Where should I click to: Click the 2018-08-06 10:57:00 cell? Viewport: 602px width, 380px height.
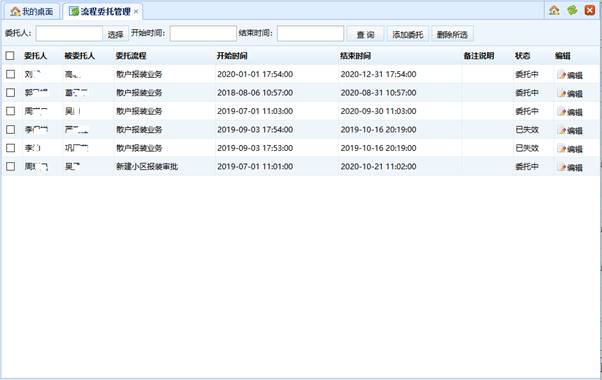coord(255,93)
